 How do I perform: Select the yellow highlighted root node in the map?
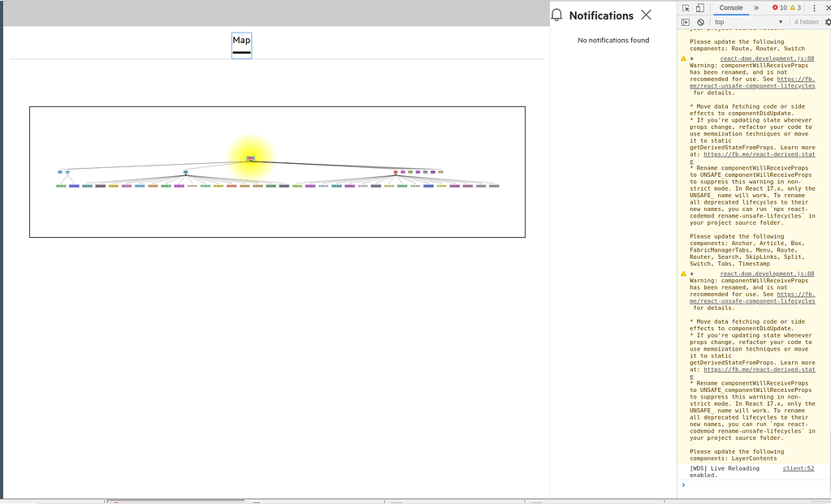pyautogui.click(x=250, y=158)
